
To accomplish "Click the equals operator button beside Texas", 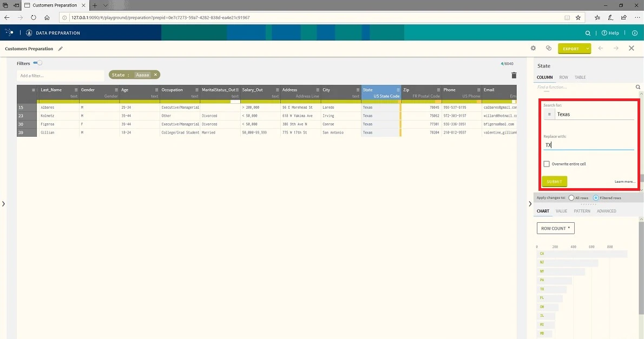I will (549, 114).
